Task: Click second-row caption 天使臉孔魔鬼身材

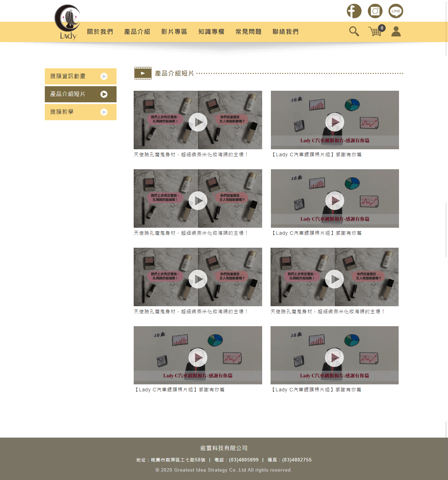Action: tap(191, 233)
